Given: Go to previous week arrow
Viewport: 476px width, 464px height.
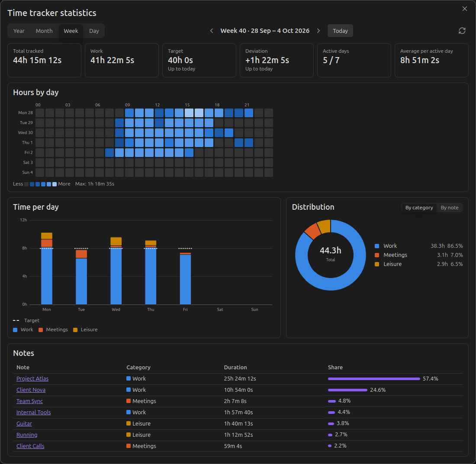Looking at the screenshot, I should (x=212, y=31).
